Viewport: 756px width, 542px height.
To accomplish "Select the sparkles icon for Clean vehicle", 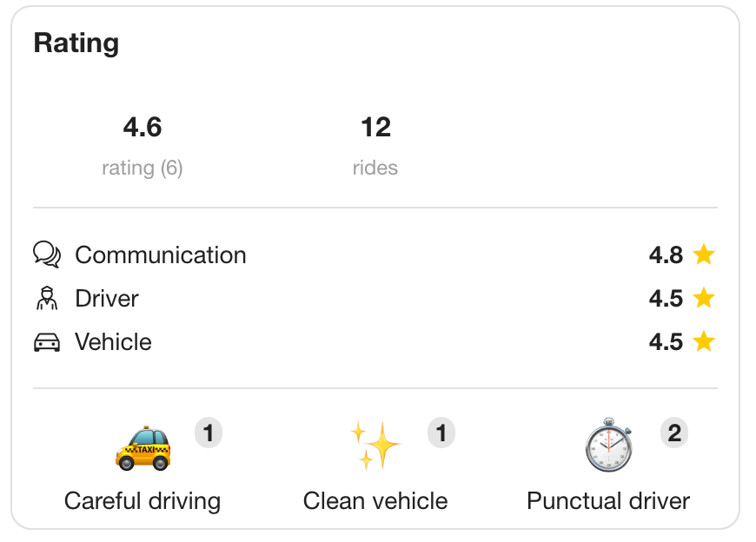I will coord(375,445).
